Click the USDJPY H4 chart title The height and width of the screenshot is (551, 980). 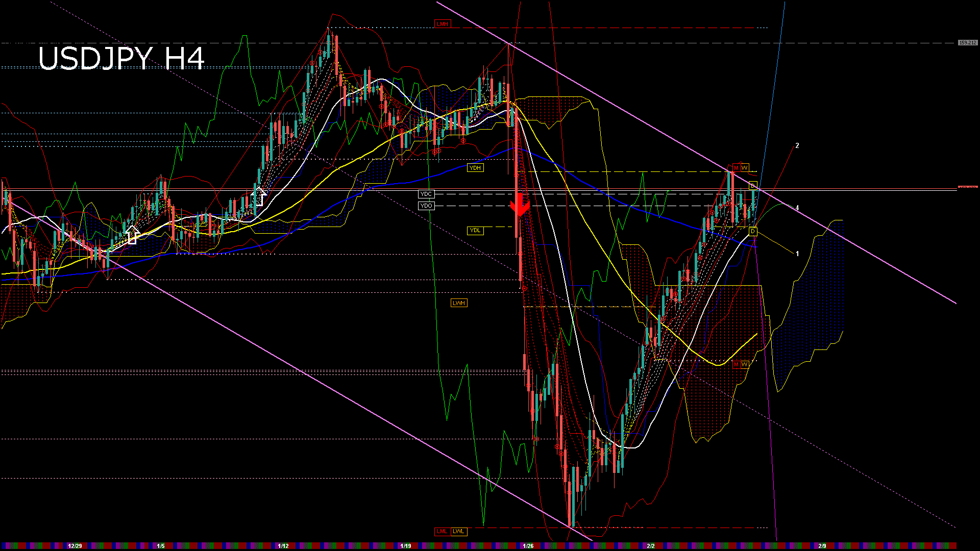121,58
